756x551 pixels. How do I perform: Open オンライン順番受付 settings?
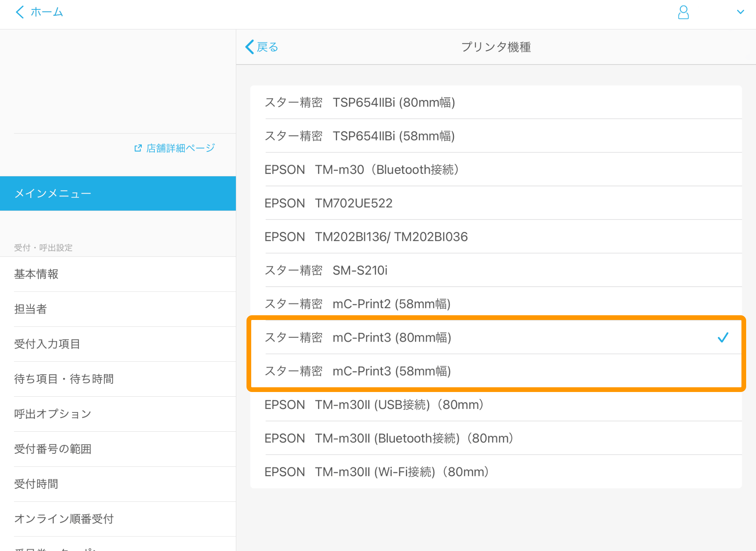118,519
